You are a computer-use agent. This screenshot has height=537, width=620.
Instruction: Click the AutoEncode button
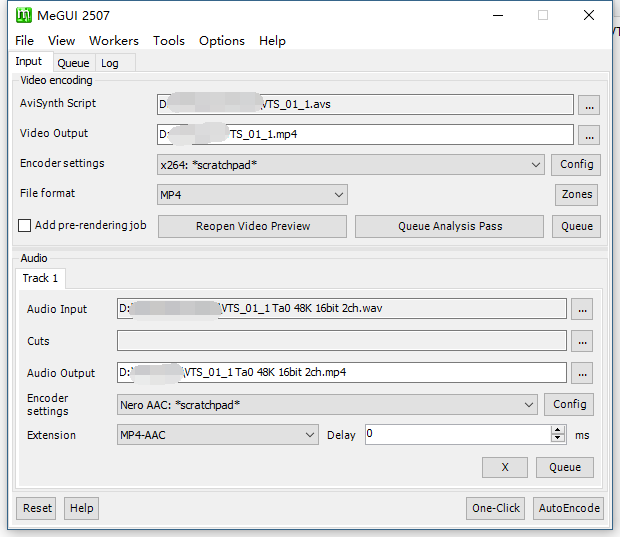[568, 508]
